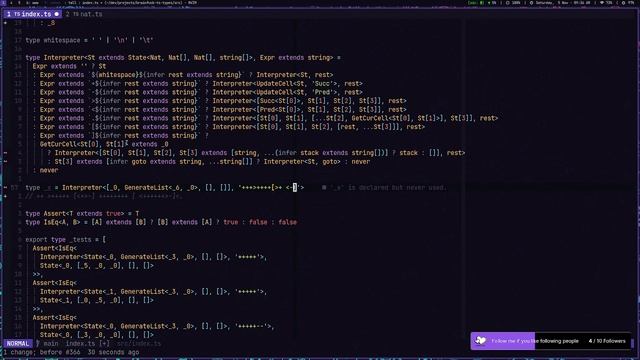
Task: Switch to the index.ts buffer tab
Action: 33,14
